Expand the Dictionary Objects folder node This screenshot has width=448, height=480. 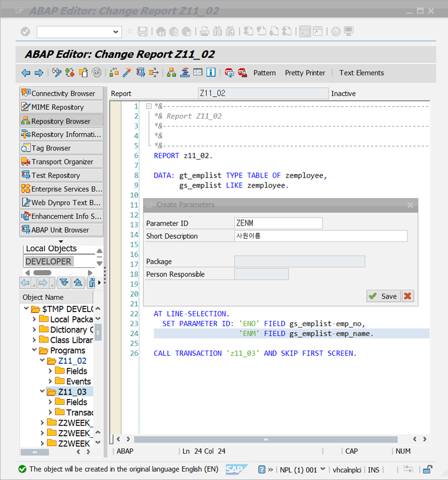[x=34, y=330]
